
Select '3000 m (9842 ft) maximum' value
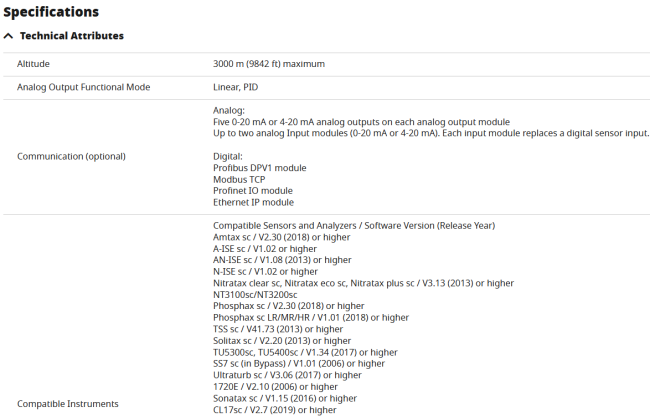coord(269,64)
